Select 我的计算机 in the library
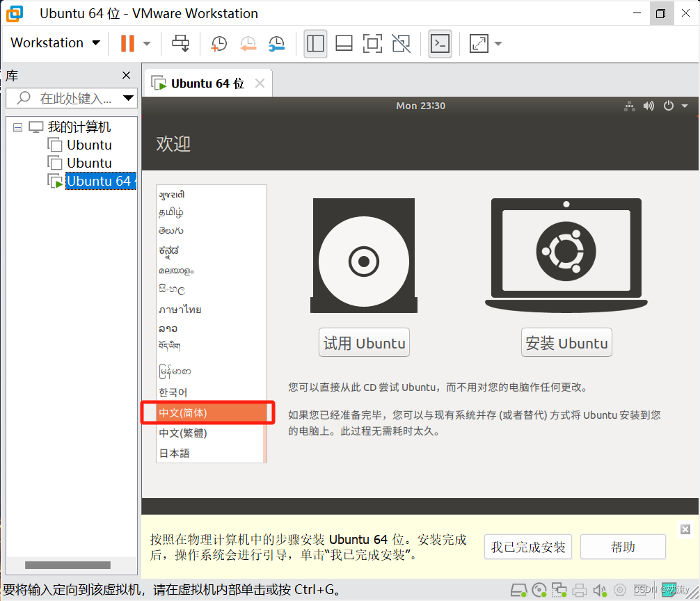The width and height of the screenshot is (700, 601). click(79, 127)
